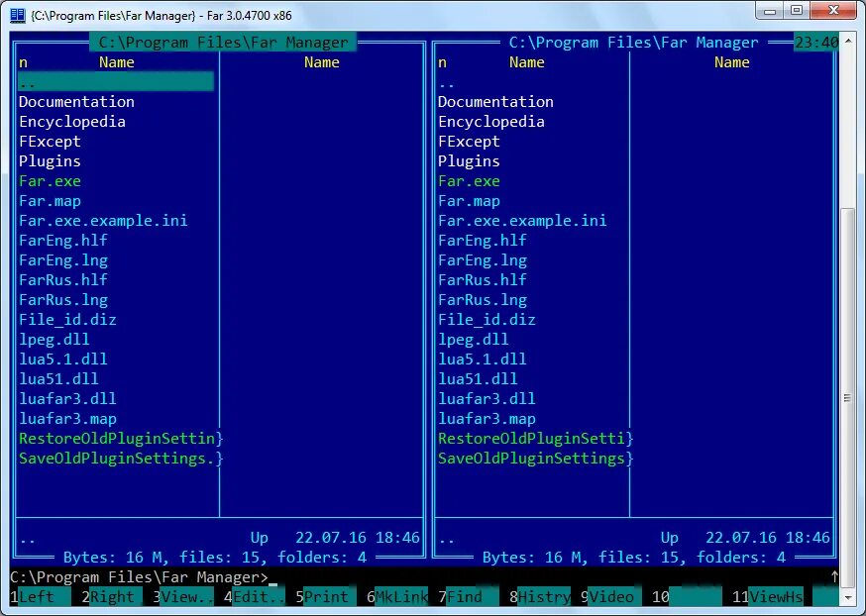Click the 8Histry function key label
The image size is (866, 616).
pyautogui.click(x=540, y=596)
